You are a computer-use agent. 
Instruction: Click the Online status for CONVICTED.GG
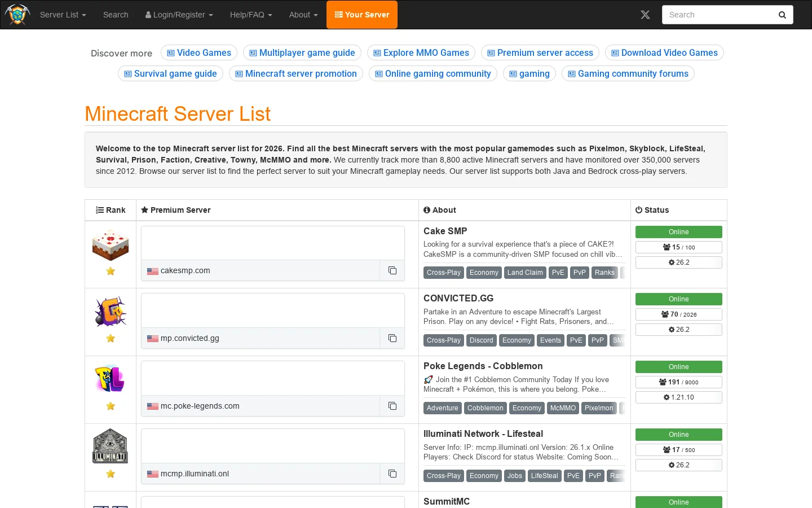tap(679, 299)
